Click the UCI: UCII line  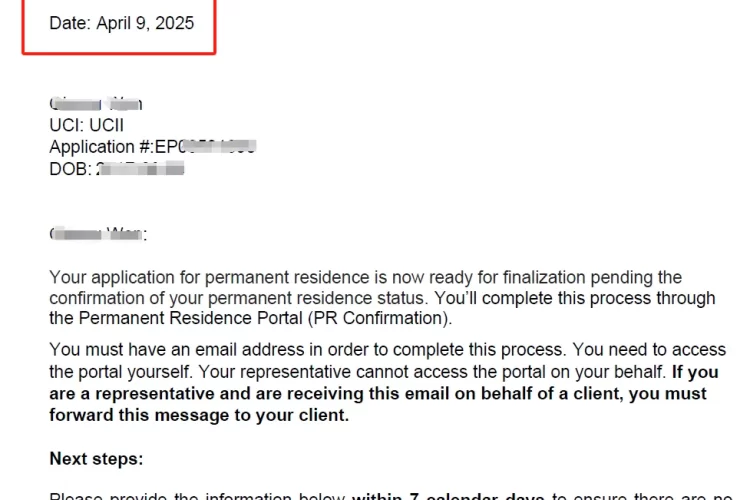pos(87,125)
